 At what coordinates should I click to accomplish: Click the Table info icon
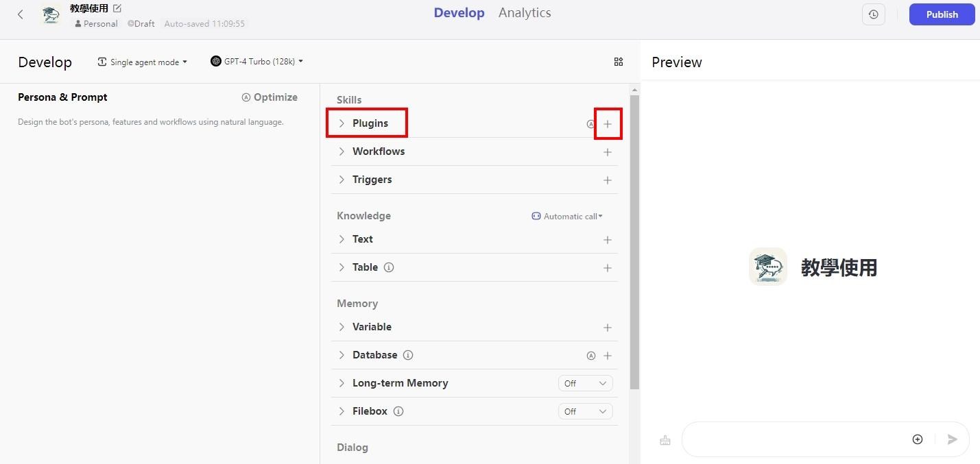tap(389, 267)
